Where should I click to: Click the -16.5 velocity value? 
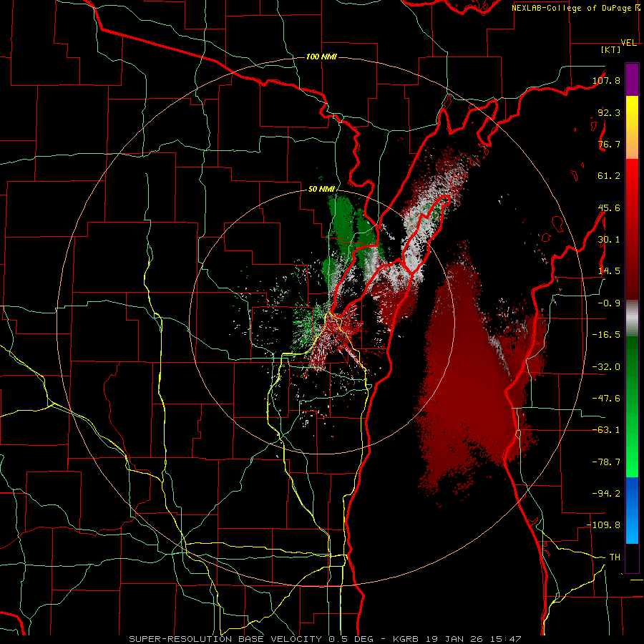(606, 334)
